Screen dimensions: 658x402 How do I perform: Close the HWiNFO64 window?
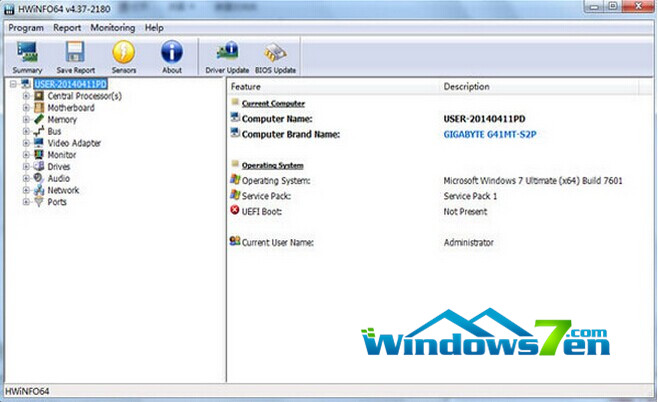coord(638,6)
